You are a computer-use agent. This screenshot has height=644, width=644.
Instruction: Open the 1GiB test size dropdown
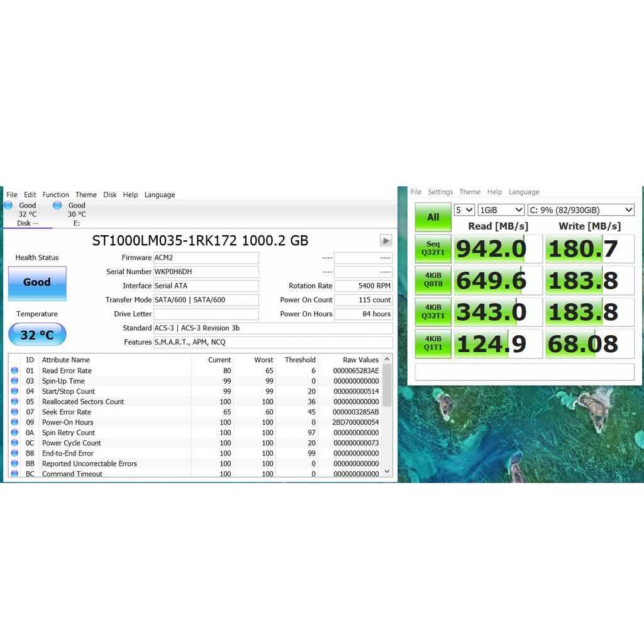(501, 210)
